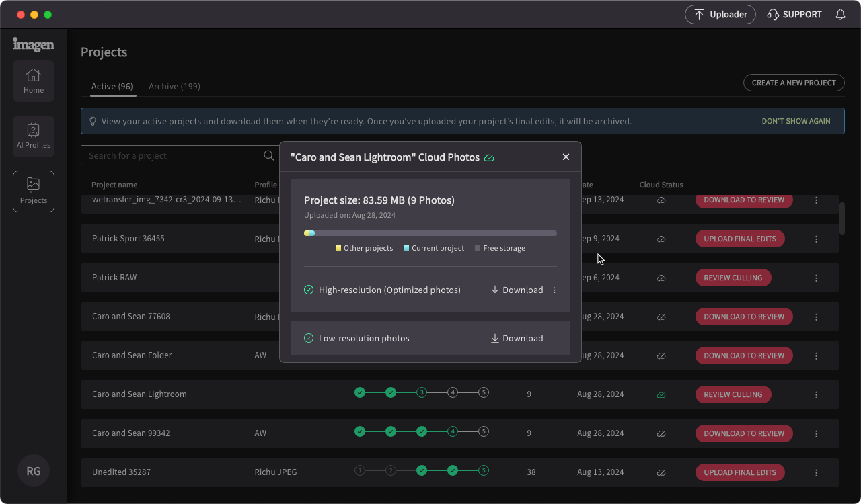Image resolution: width=861 pixels, height=504 pixels.
Task: Open three-dot menu for Caro and Sean Lightroom
Action: point(816,394)
